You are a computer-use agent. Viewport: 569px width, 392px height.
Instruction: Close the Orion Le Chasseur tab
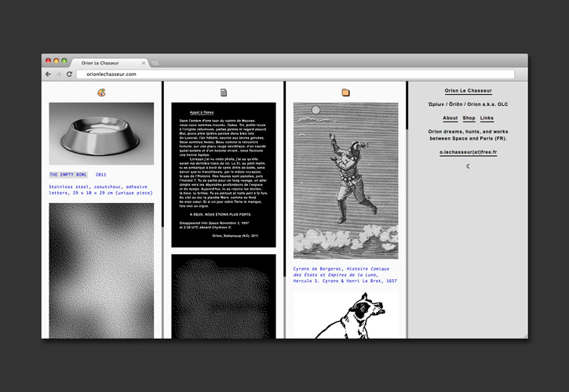[x=144, y=63]
